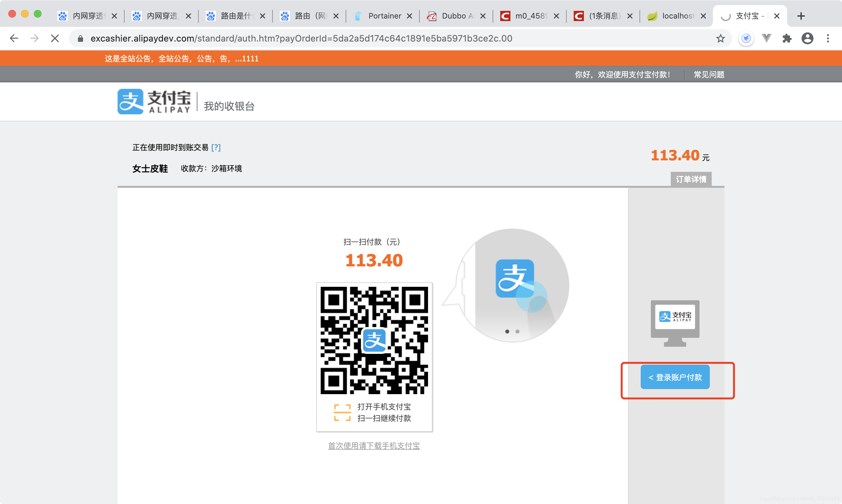Click the 我的收银台 heading

click(229, 106)
